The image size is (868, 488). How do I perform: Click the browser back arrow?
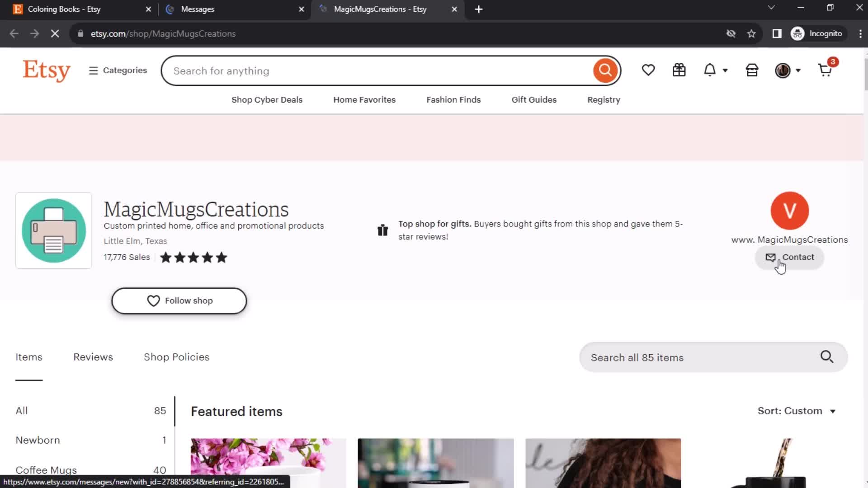[x=14, y=34]
